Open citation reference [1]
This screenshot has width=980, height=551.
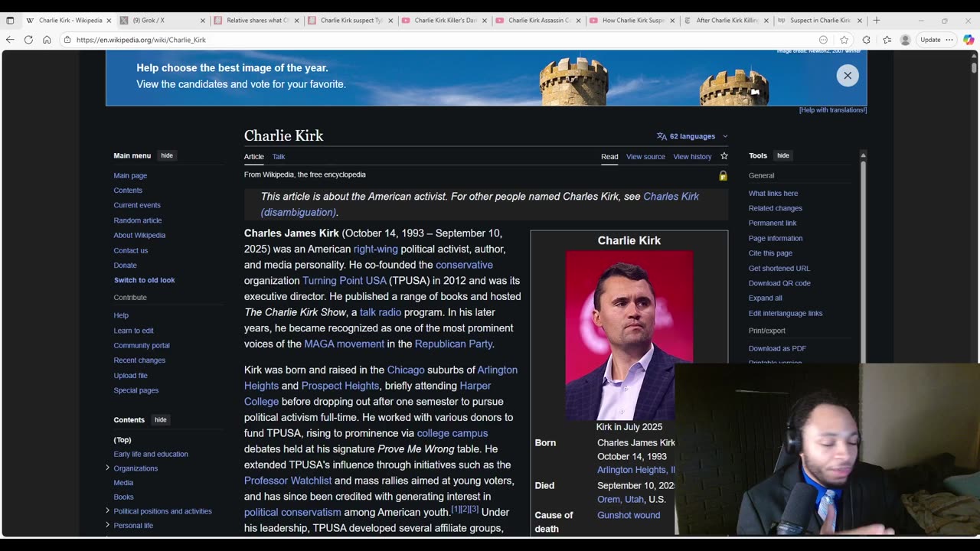pos(456,509)
